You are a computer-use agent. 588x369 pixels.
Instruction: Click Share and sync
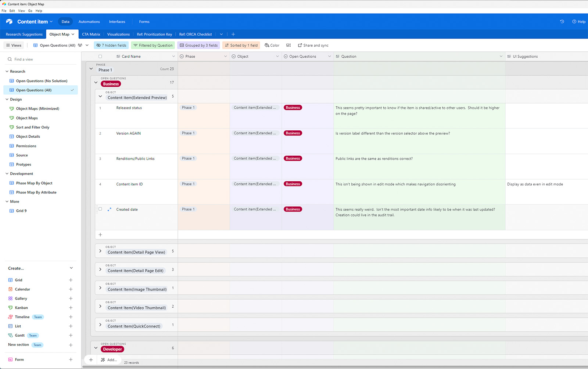[313, 45]
